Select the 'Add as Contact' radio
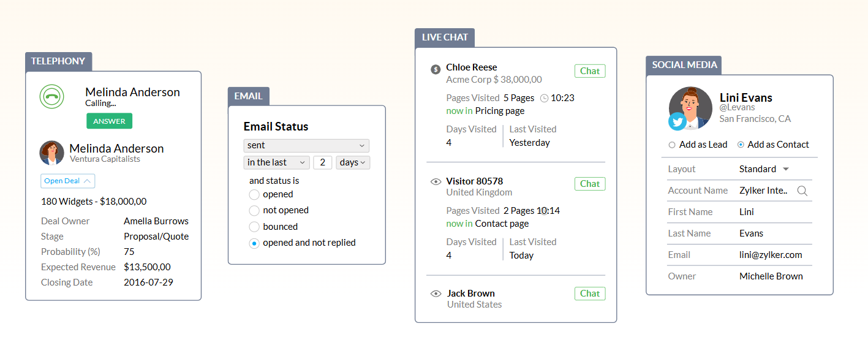Viewport: 868px width, 345px height. [x=741, y=145]
